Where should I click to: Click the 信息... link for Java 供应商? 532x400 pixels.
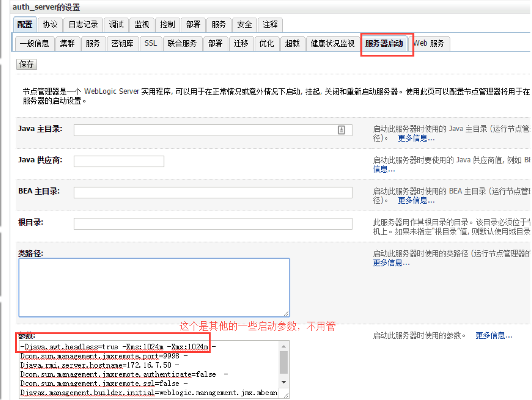point(384,170)
